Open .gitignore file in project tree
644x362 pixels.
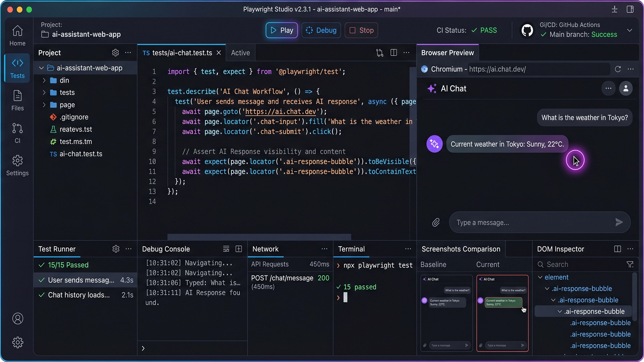click(74, 117)
